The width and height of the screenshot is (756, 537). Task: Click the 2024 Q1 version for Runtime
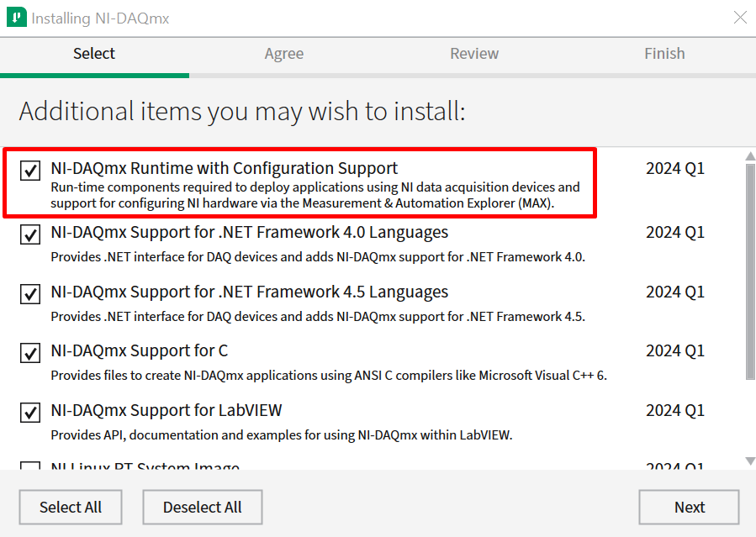675,168
